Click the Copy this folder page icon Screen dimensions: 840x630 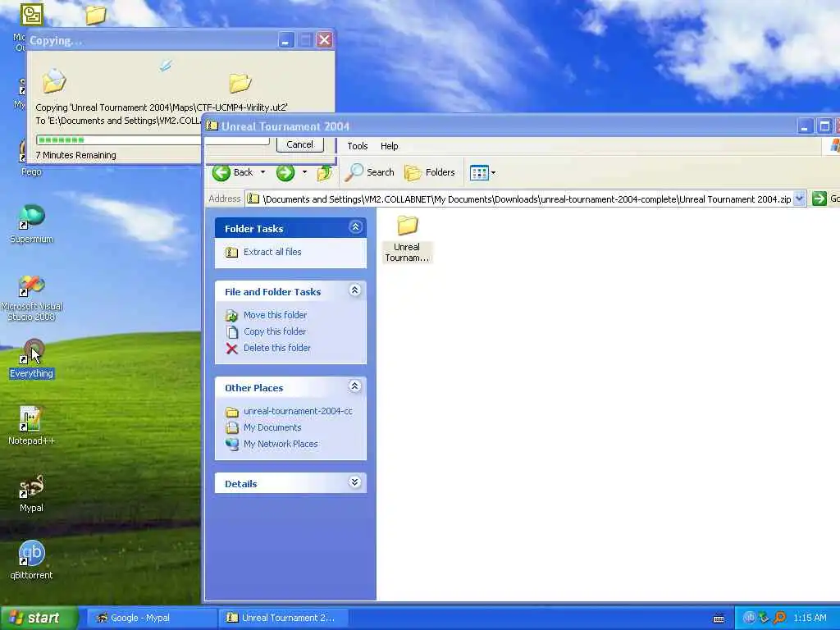click(231, 332)
